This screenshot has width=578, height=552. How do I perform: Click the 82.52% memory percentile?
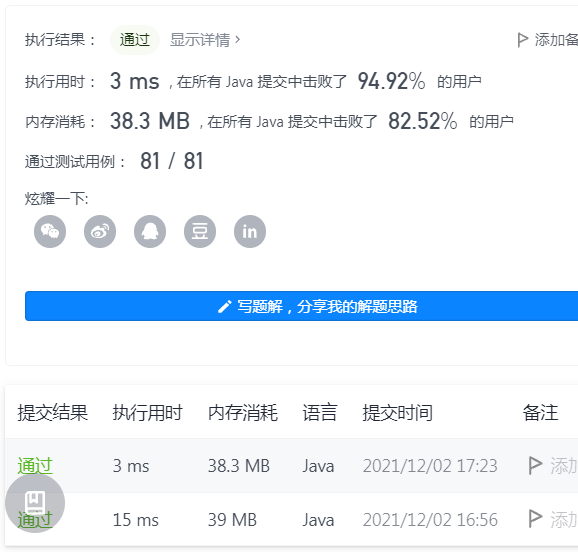422,121
